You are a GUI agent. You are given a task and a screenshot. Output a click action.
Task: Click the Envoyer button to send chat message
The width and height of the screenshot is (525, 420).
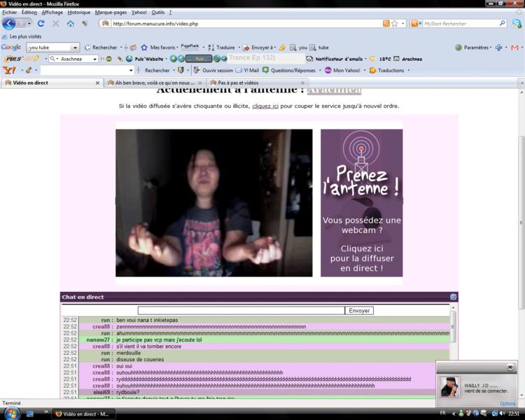[359, 311]
